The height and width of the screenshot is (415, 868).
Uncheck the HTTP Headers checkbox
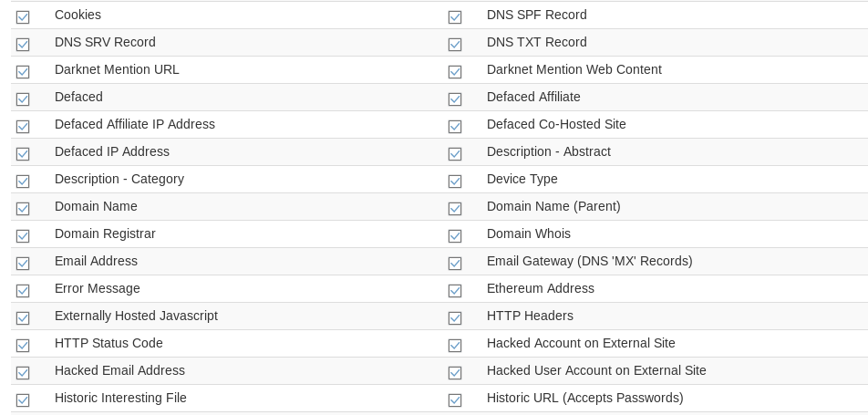click(x=455, y=317)
